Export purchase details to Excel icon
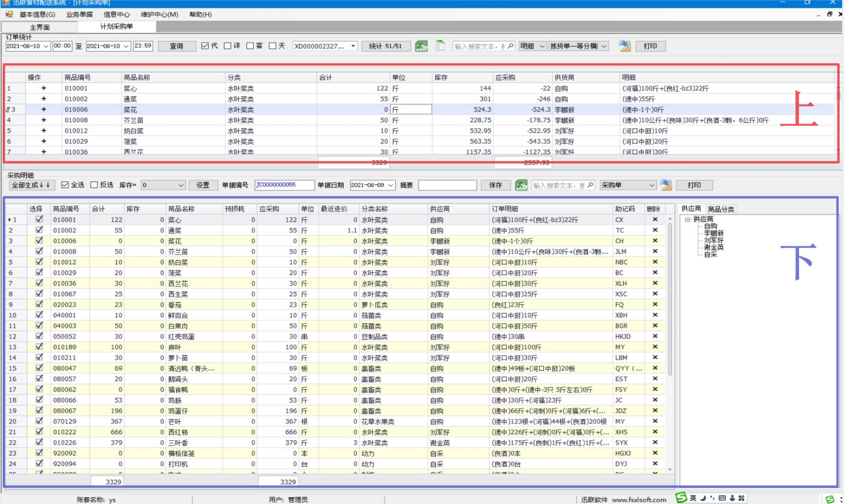The width and height of the screenshot is (844, 504). (521, 185)
